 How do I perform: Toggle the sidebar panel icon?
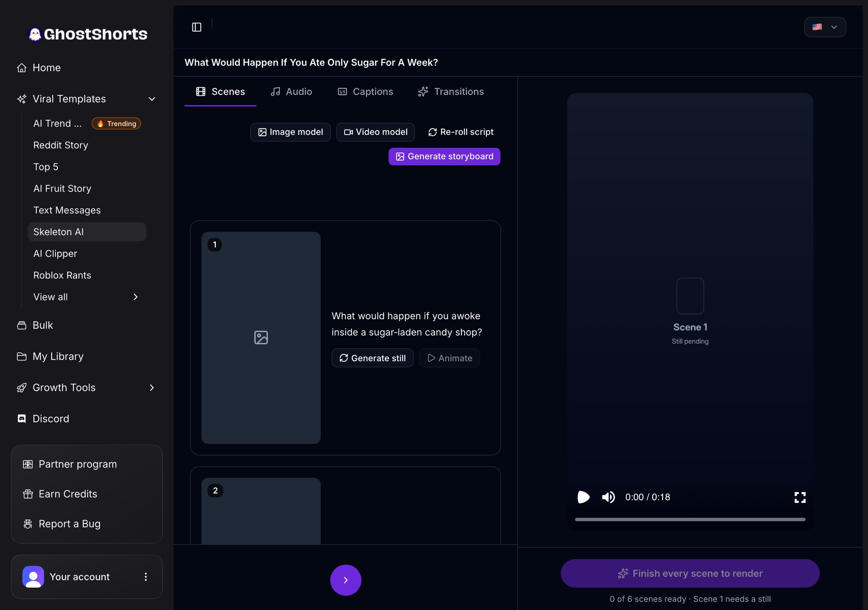pyautogui.click(x=197, y=27)
